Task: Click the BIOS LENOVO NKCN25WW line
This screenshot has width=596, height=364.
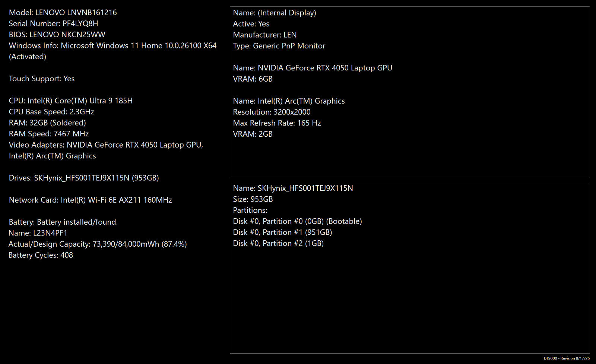Action: (57, 35)
